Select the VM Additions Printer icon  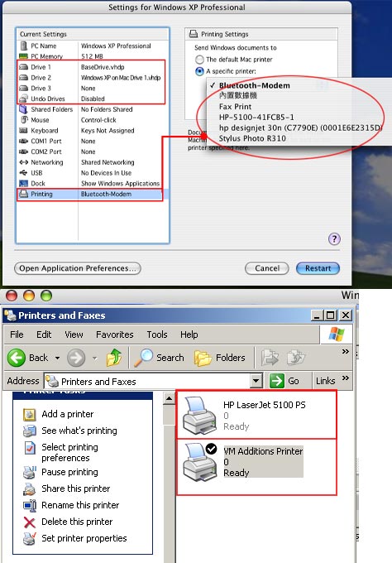pos(200,462)
